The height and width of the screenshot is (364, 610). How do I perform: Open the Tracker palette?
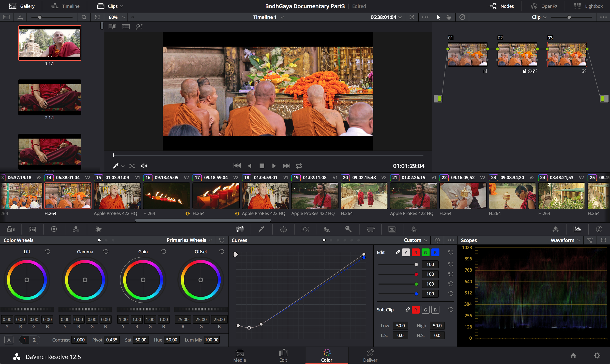305,229
